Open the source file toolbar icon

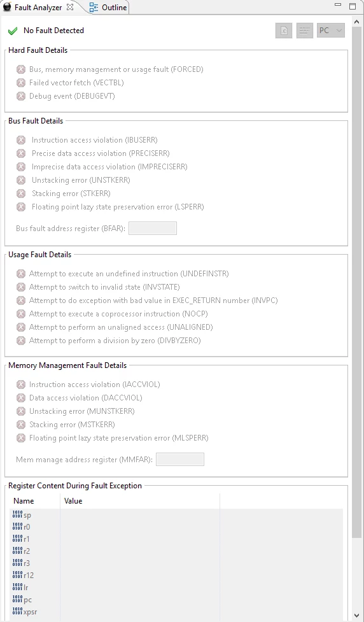284,31
